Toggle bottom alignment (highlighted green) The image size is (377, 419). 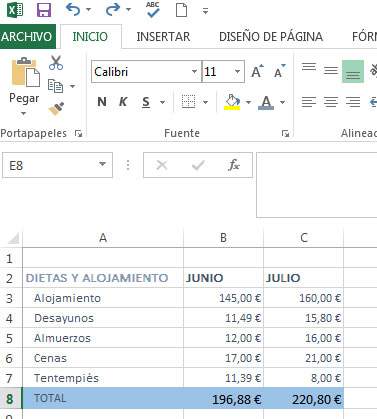pyautogui.click(x=353, y=72)
